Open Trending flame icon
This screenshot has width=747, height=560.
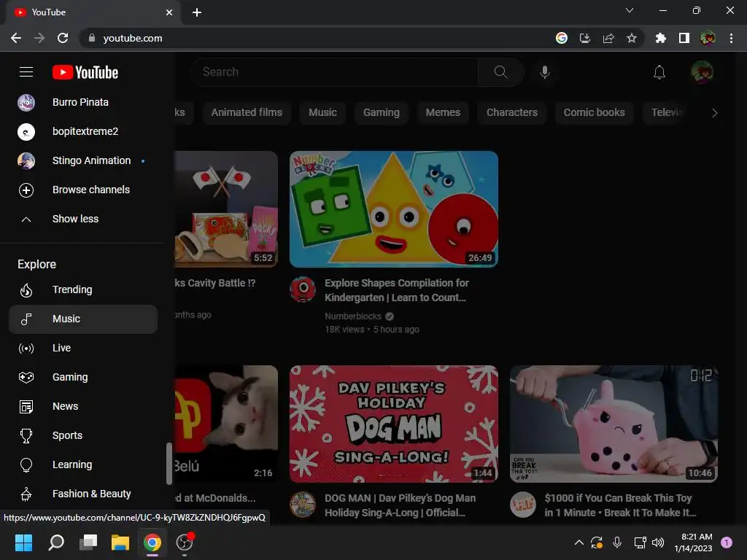pyautogui.click(x=26, y=290)
